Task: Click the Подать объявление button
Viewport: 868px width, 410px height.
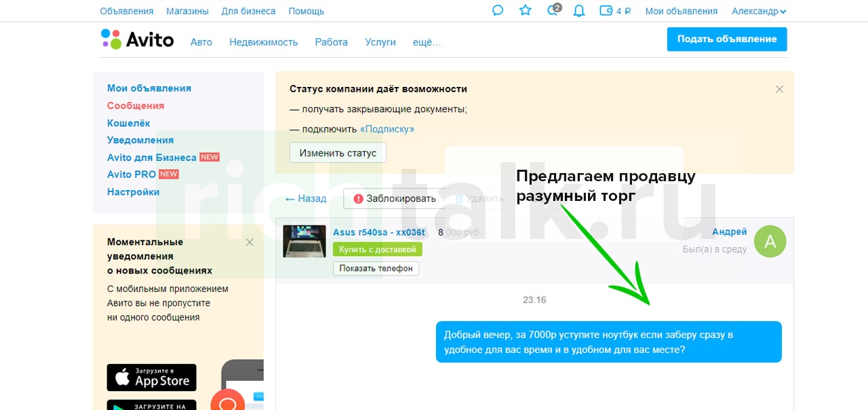Action: pyautogui.click(x=727, y=39)
